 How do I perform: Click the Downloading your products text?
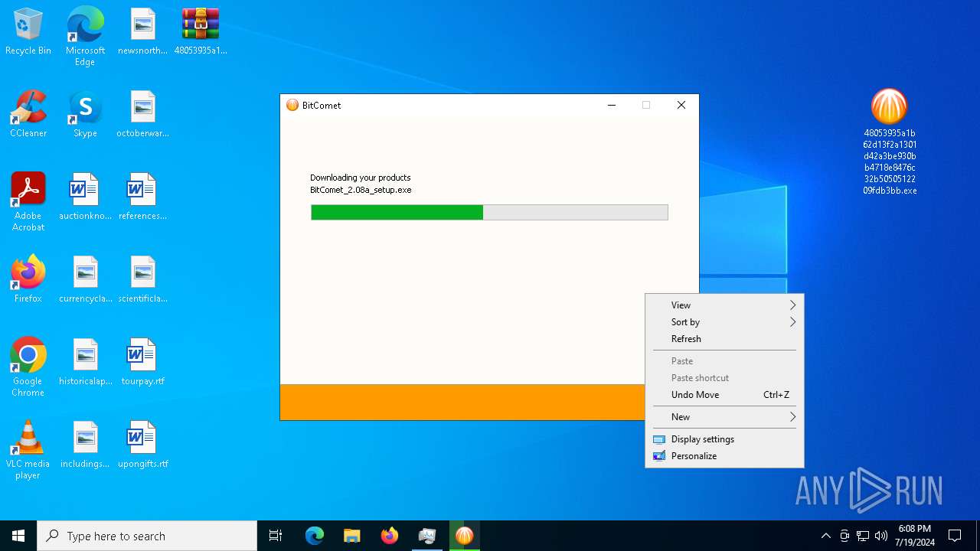click(361, 178)
